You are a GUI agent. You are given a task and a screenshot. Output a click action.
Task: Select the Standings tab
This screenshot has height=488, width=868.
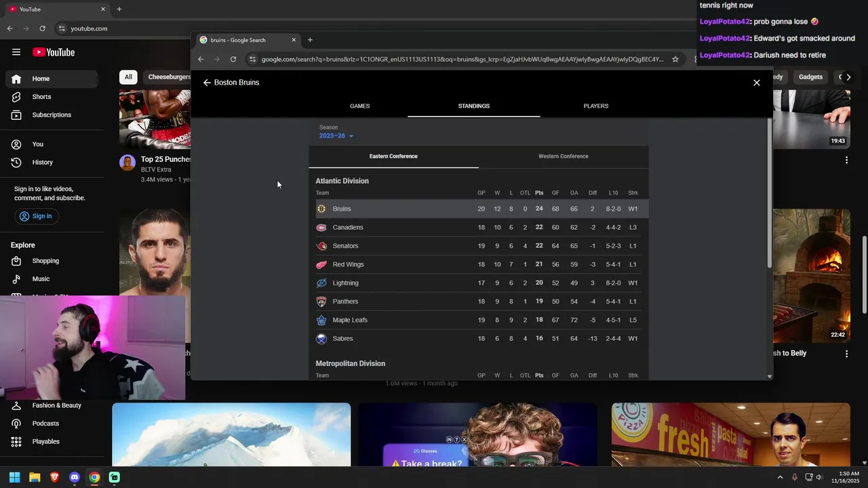pyautogui.click(x=473, y=106)
